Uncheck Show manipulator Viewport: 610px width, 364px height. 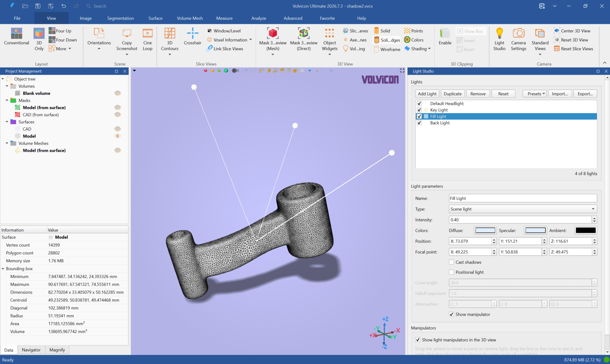451,314
